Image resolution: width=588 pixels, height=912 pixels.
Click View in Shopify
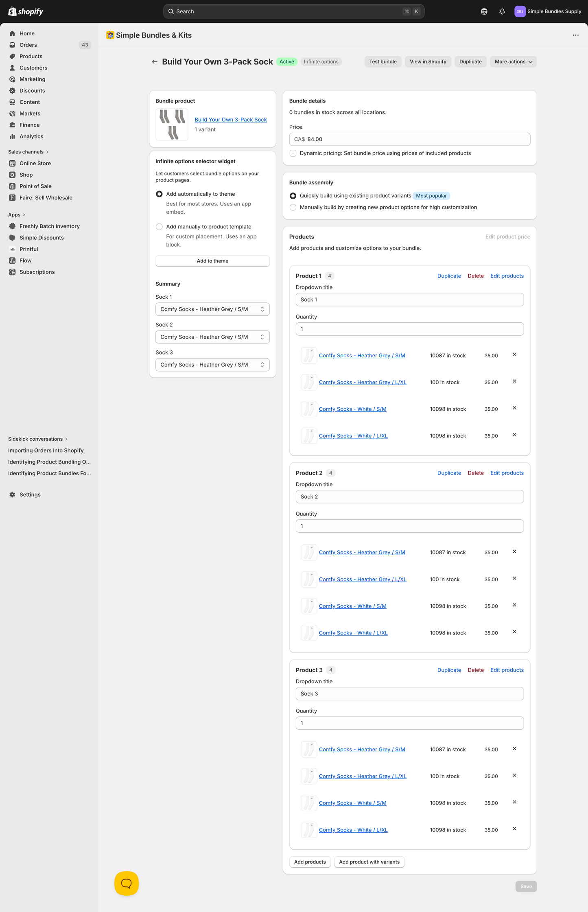point(428,62)
